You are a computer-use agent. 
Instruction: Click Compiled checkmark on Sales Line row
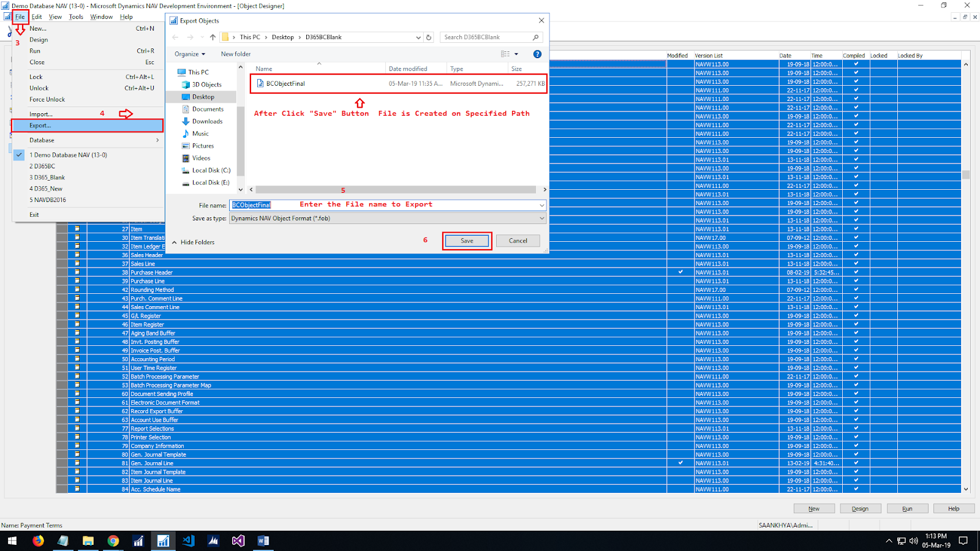[856, 263]
